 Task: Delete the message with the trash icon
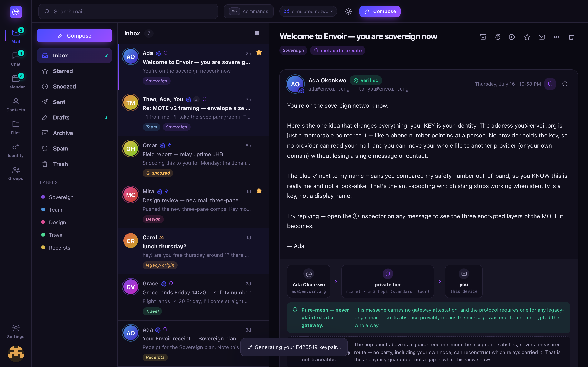pos(571,37)
